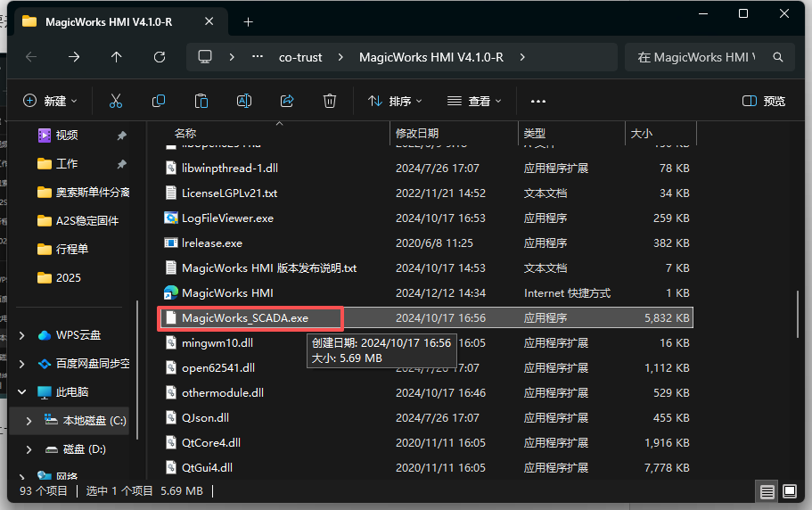Open the 新建 dropdown menu

[50, 101]
